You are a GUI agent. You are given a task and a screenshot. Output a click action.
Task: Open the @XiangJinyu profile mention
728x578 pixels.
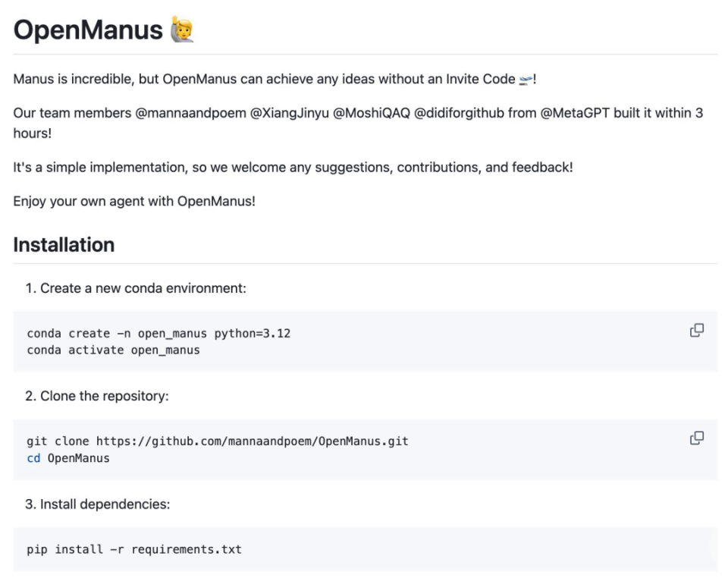click(289, 113)
